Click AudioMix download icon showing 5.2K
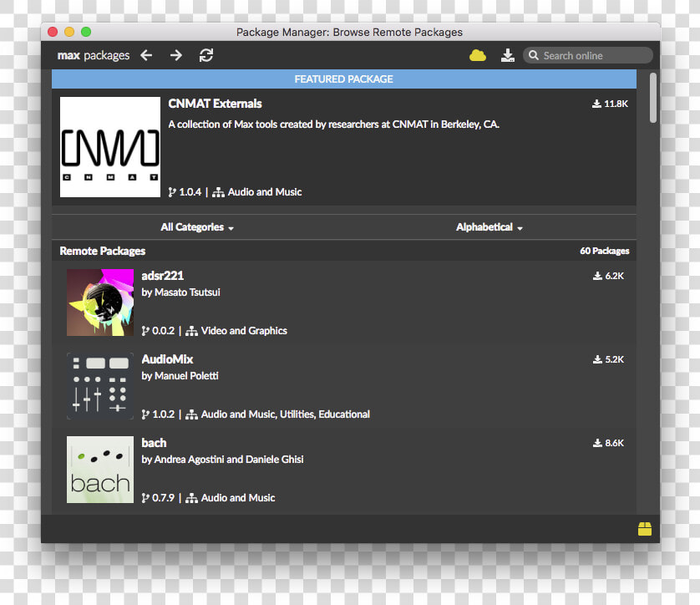The width and height of the screenshot is (700, 605). [x=597, y=359]
